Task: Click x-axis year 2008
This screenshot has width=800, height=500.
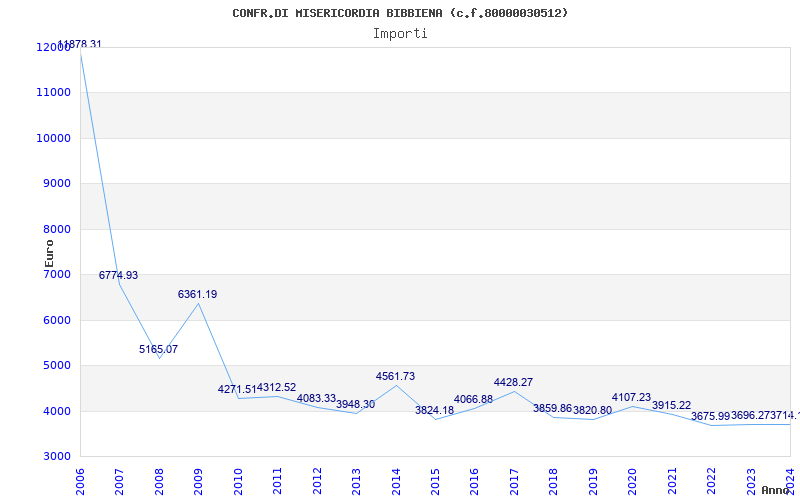Action: click(159, 481)
